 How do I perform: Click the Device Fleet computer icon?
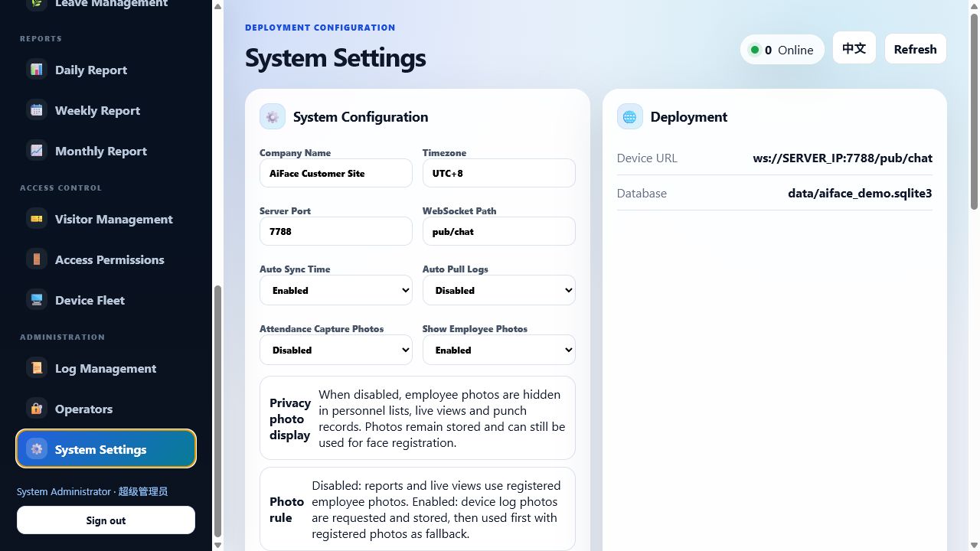coord(37,300)
